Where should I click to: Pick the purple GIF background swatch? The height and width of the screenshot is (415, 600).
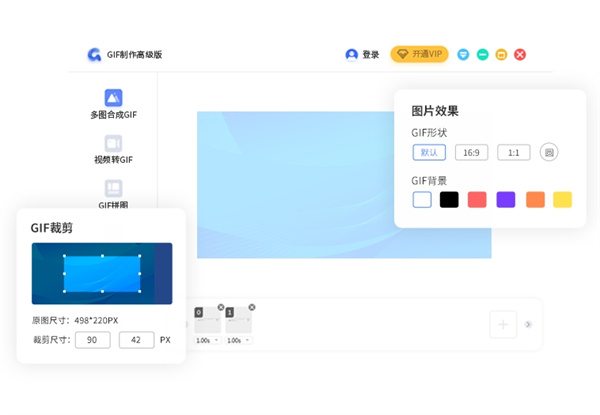(506, 200)
